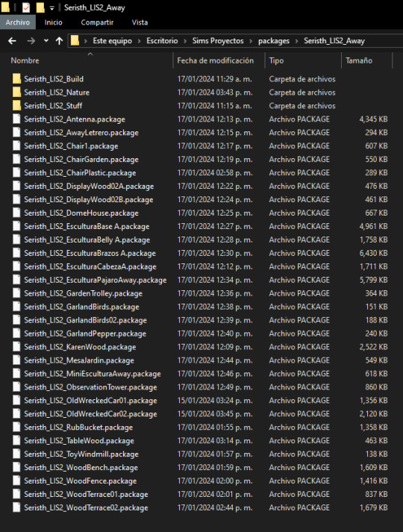Screen dimensions: 403x532
Task: Select file name Seristh_LIS2_WoodTerrace02.package
Action: (86, 508)
